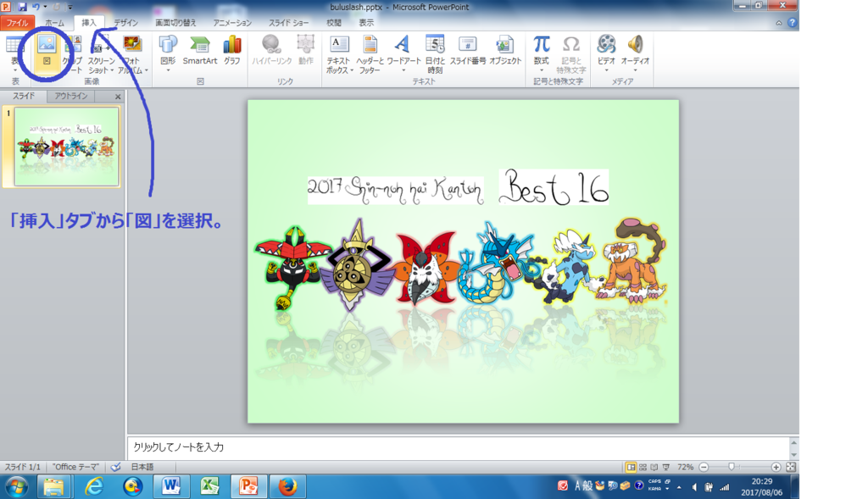Switch to the ホーム tab

coord(54,23)
